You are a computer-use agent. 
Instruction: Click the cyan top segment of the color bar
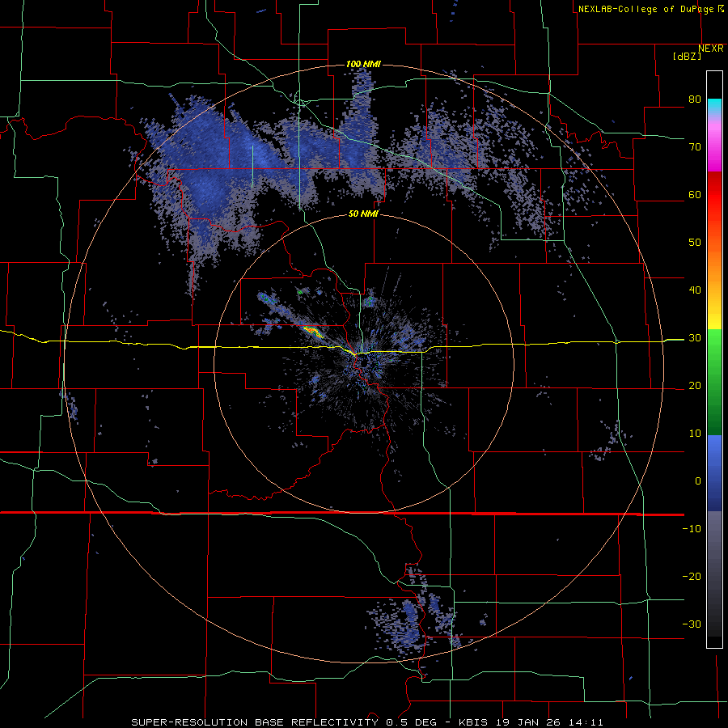(714, 108)
